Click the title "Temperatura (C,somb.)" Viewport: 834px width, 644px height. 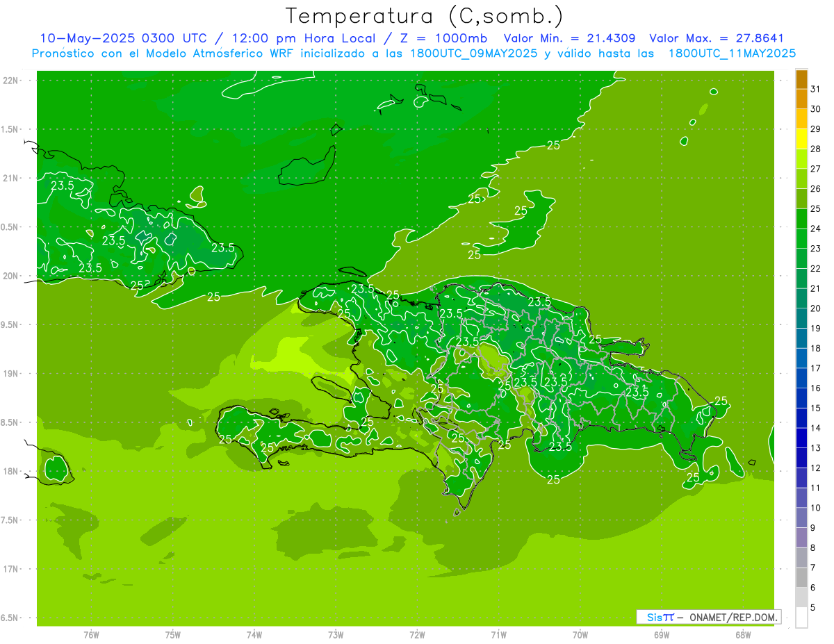tap(425, 16)
